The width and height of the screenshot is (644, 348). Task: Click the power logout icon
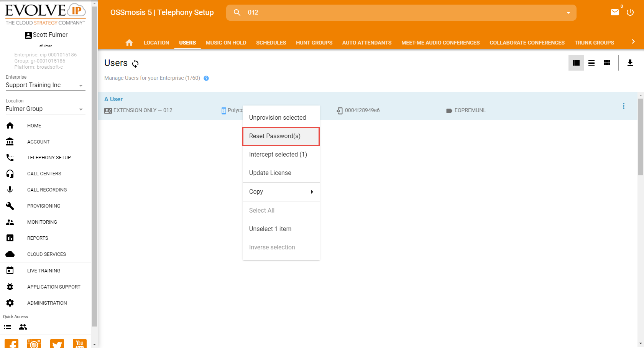(x=630, y=12)
